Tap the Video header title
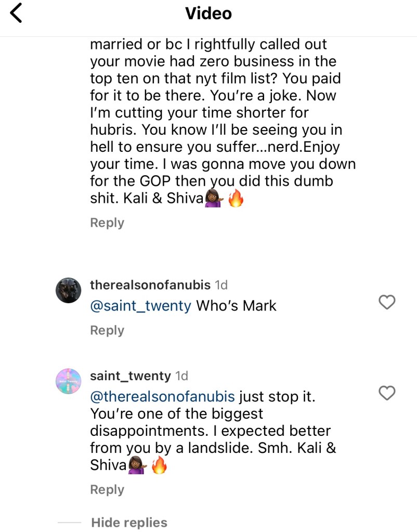Image resolution: width=417 pixels, height=532 pixels. (208, 13)
